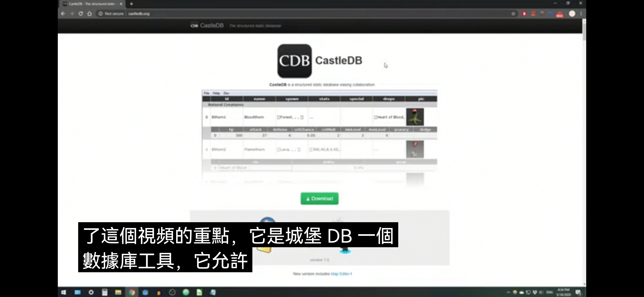The image size is (644, 297).
Task: Open the Chrome profile avatar
Action: [x=572, y=14]
